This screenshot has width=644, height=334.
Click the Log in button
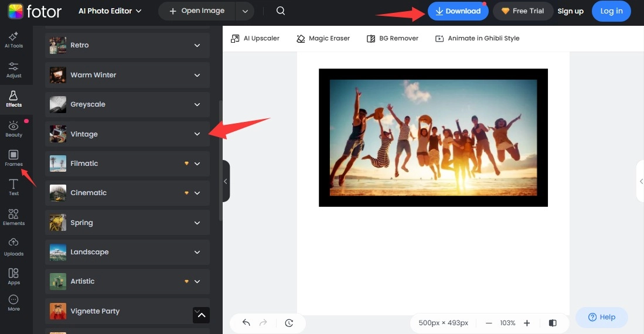(x=611, y=11)
